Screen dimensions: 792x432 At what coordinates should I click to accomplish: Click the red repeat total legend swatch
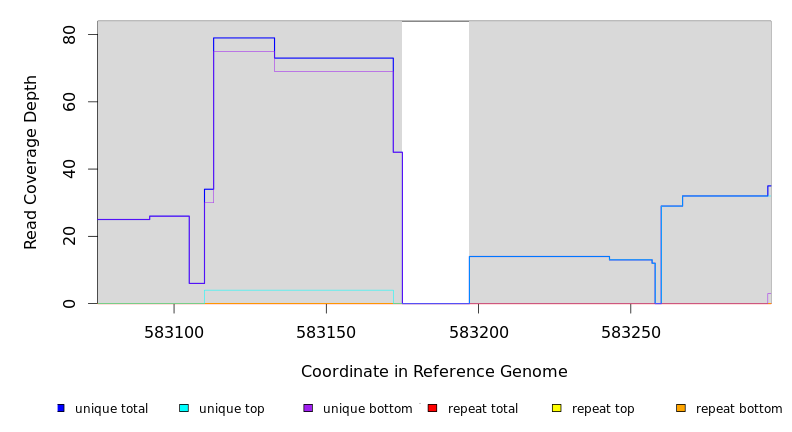432,408
